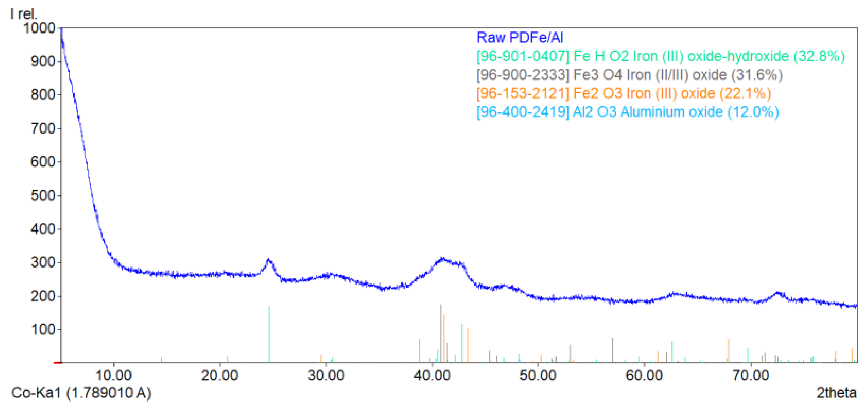Click the 1000 tick on intensity axis
The height and width of the screenshot is (410, 868).
tap(39, 28)
